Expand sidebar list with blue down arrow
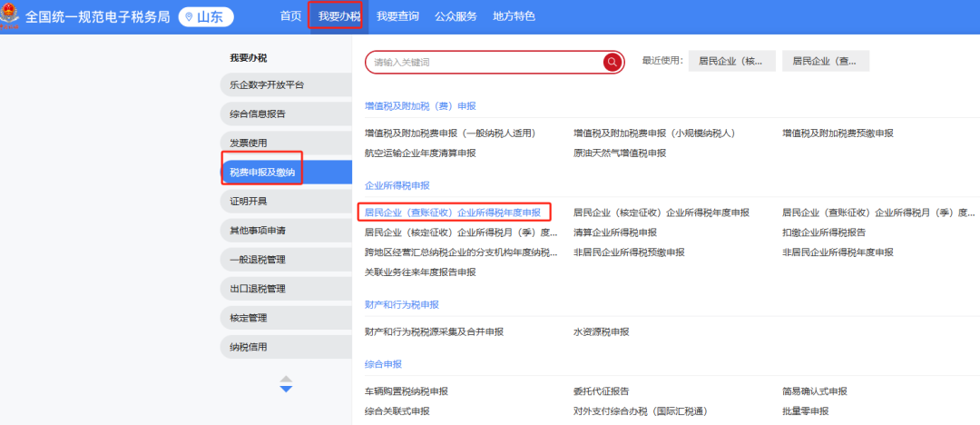980x425 pixels. 286,390
